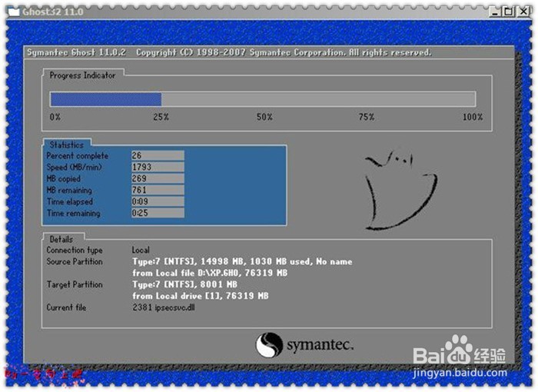The image size is (538, 392).
Task: Select the MB copied value 269
Action: pyautogui.click(x=158, y=178)
